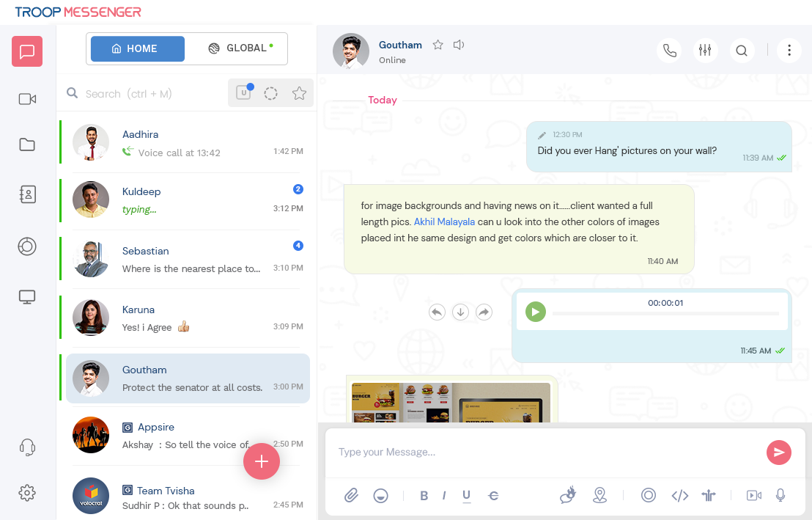Screen dimensions: 812x520
Task: Open the emoji picker
Action: point(380,495)
